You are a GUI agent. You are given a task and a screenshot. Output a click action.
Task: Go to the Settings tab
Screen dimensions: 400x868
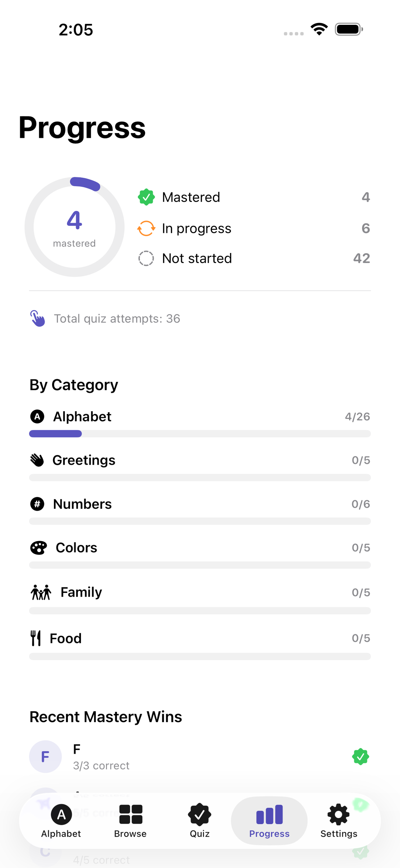pos(339,821)
